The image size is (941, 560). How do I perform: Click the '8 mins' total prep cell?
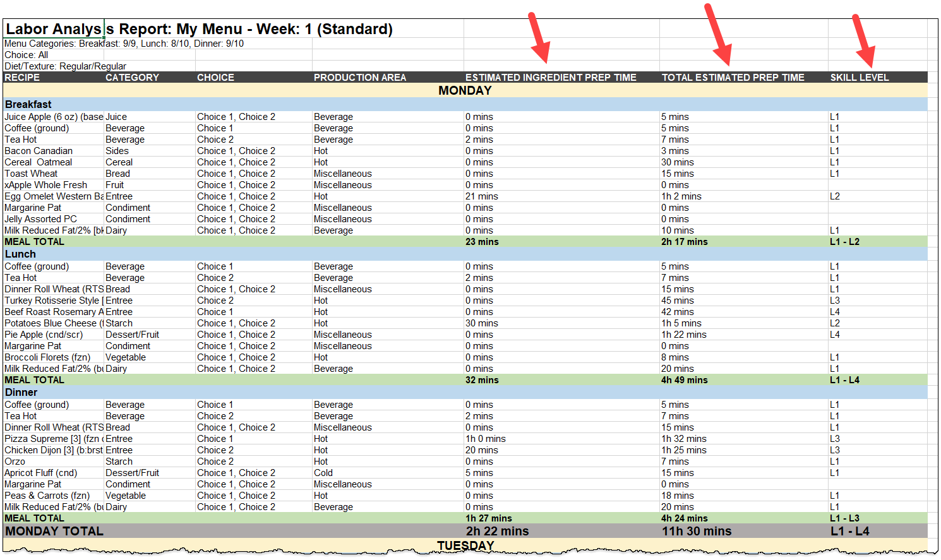point(675,357)
